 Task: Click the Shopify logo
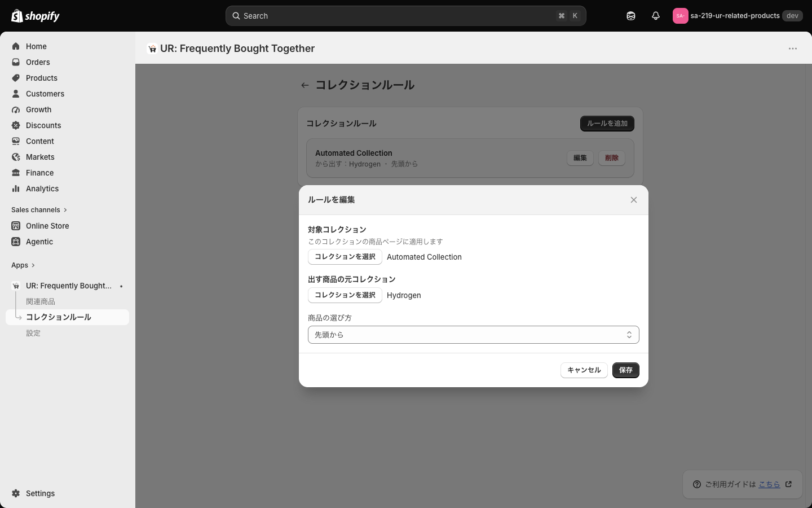[x=36, y=16]
